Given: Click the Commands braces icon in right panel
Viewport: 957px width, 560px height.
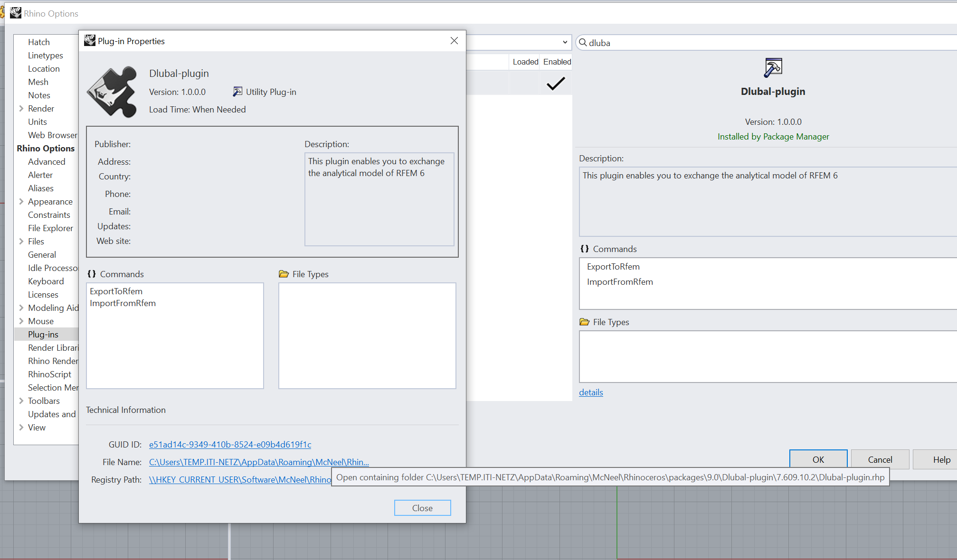Looking at the screenshot, I should (585, 249).
